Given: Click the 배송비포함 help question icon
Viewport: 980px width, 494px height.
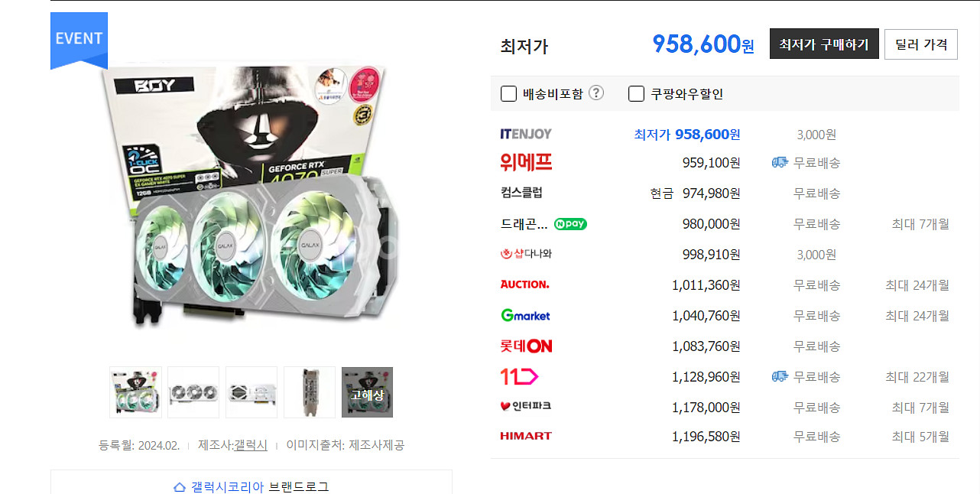Looking at the screenshot, I should [x=596, y=93].
